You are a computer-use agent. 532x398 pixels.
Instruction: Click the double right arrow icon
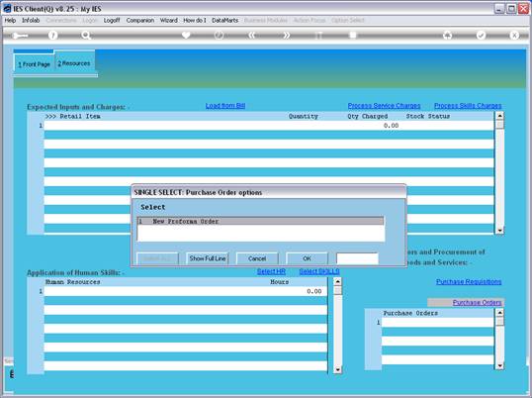point(287,35)
